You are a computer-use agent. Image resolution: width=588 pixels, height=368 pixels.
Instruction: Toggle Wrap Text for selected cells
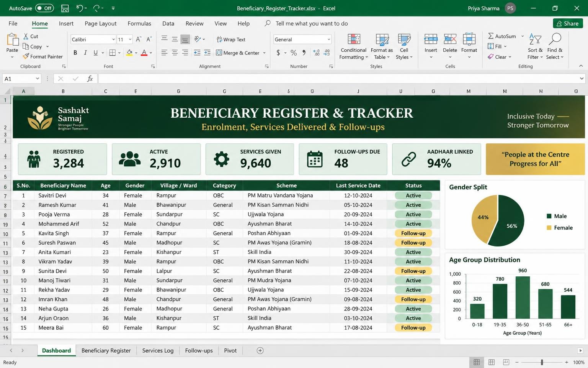point(231,39)
